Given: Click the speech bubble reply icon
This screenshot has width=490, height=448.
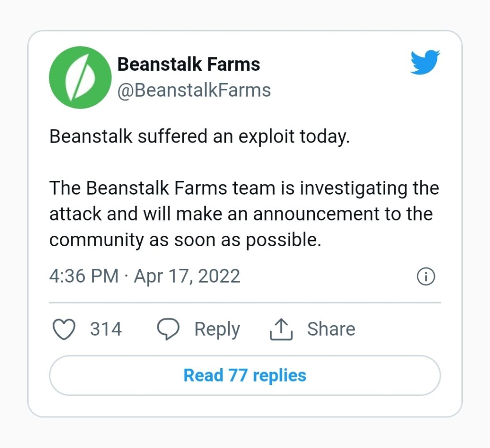Looking at the screenshot, I should 168,329.
